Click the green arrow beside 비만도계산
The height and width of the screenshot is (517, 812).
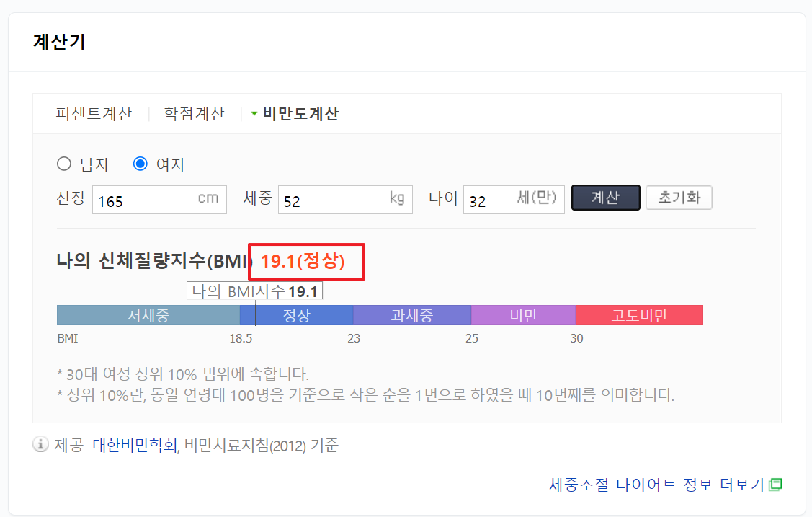(254, 113)
